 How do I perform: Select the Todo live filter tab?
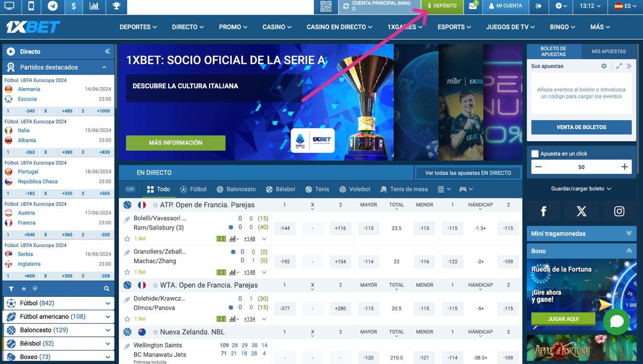(x=158, y=189)
